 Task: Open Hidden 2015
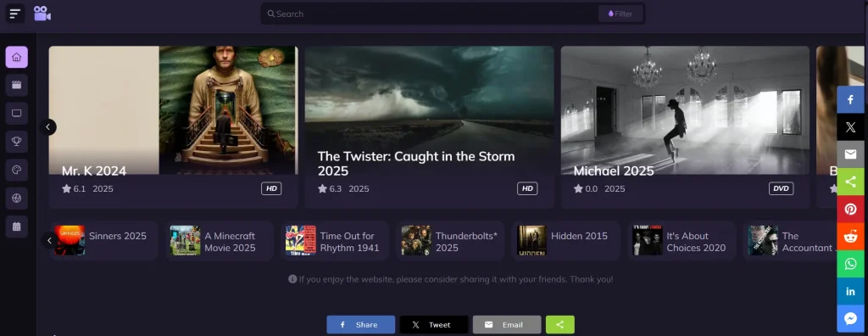(565, 241)
